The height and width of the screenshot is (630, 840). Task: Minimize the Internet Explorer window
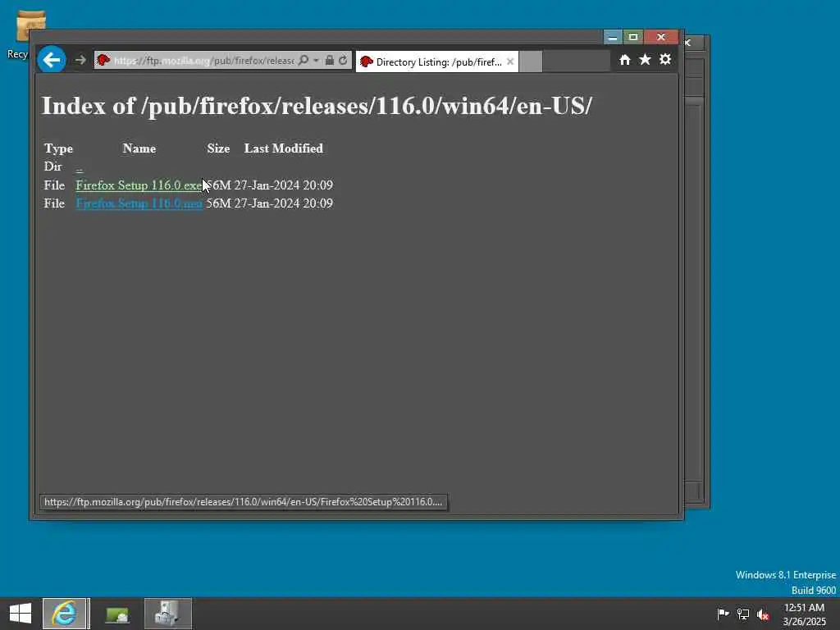pyautogui.click(x=613, y=37)
